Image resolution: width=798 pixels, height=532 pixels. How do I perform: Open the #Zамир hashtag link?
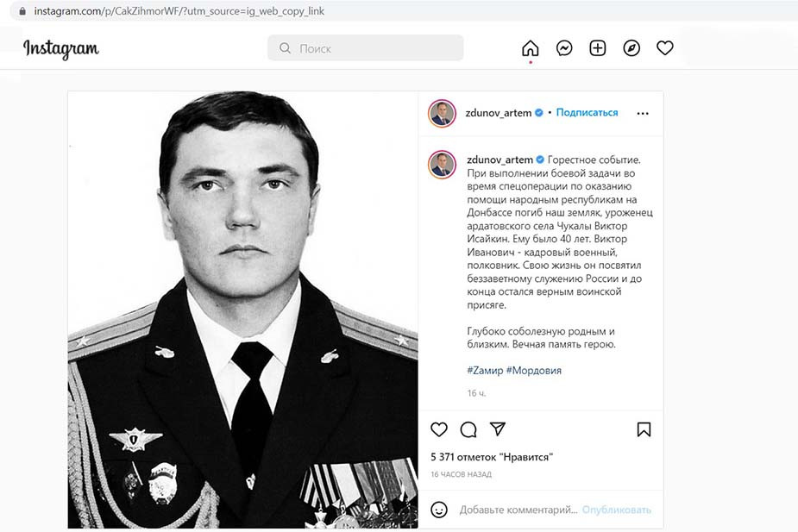click(x=484, y=370)
